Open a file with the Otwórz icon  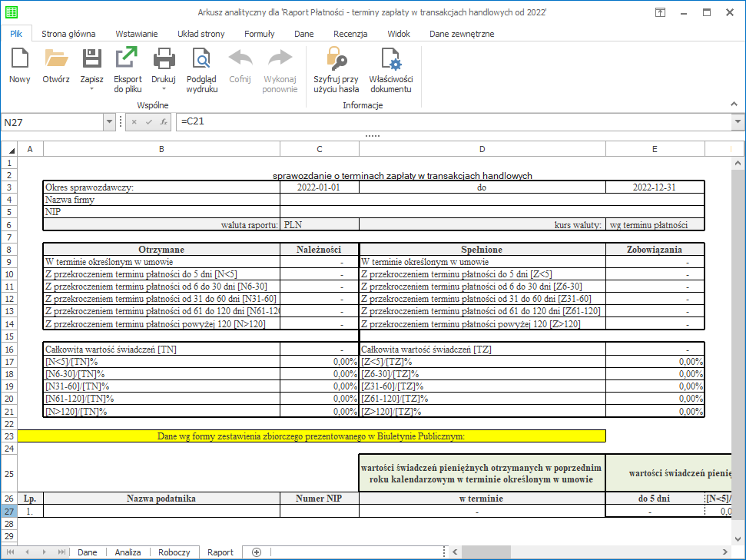tap(56, 59)
